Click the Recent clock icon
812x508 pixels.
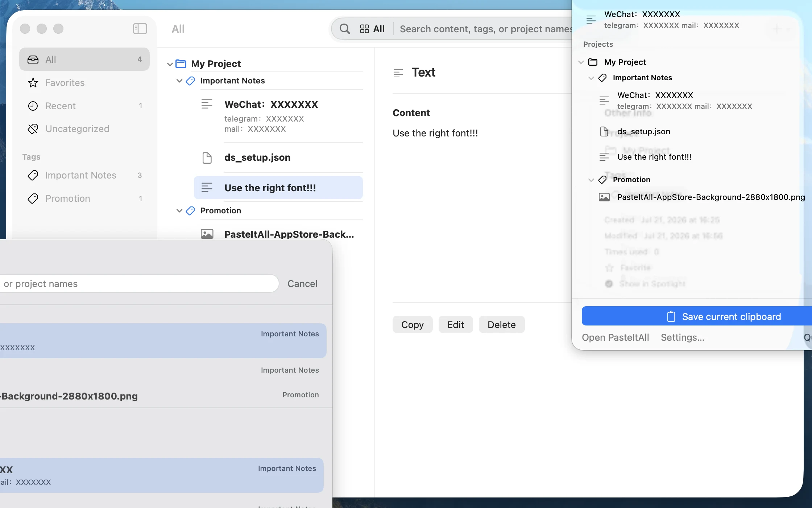[33, 106]
